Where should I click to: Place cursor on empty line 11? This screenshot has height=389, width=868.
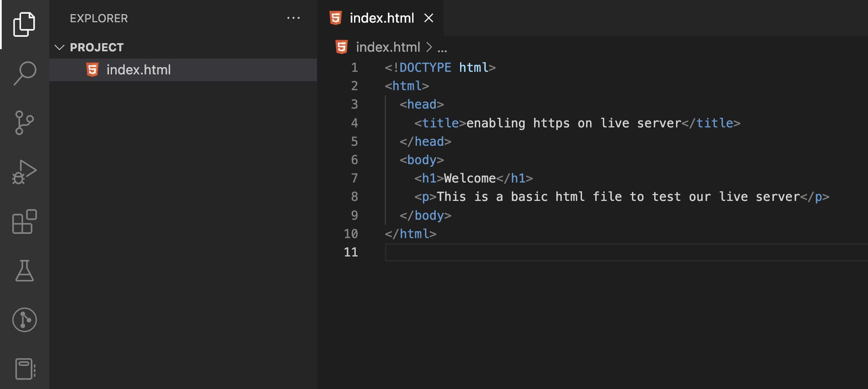point(626,252)
